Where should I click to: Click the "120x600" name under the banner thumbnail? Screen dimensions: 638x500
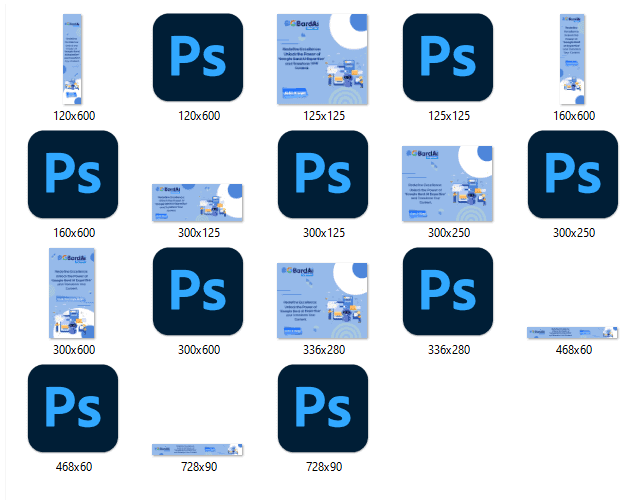pos(74,116)
